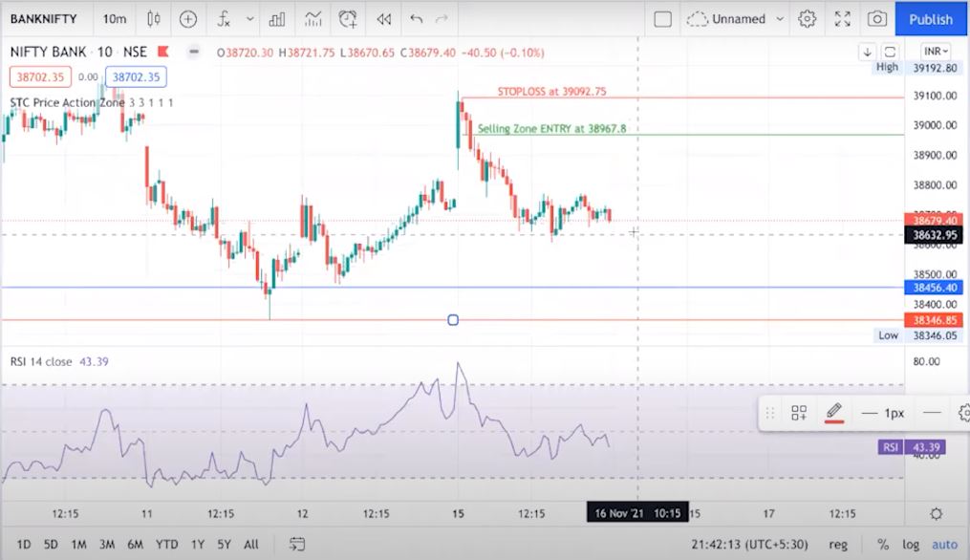
Task: Toggle the percent scale option
Action: [x=883, y=544]
